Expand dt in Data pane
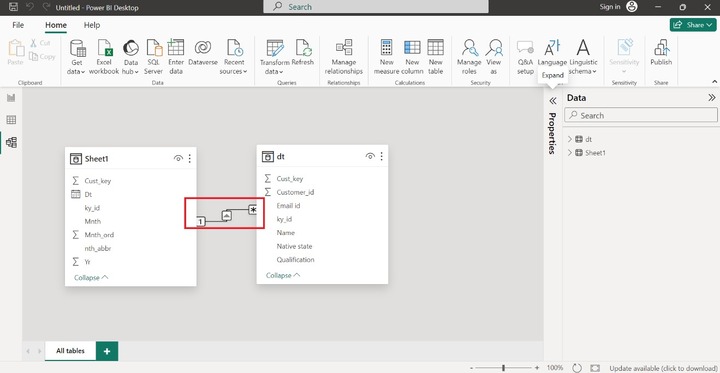The width and height of the screenshot is (720, 373). pos(570,139)
